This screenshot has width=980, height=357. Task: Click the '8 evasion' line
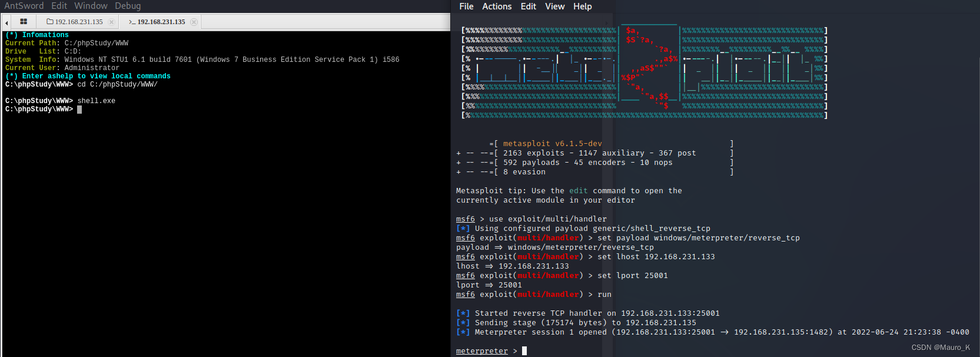pyautogui.click(x=524, y=172)
